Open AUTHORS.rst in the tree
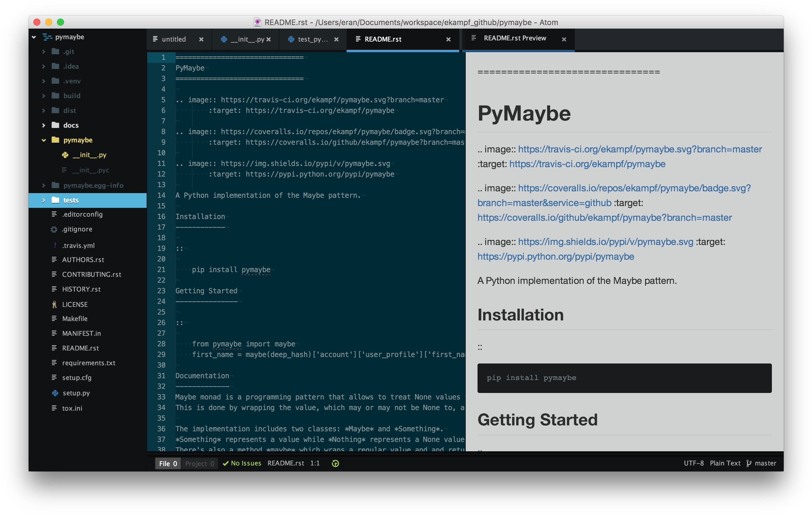Viewport: 812px width, 515px height. click(x=83, y=259)
